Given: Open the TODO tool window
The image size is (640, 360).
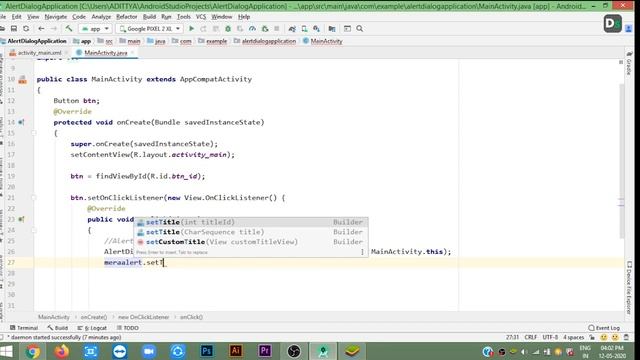Looking at the screenshot, I should pyautogui.click(x=128, y=328).
